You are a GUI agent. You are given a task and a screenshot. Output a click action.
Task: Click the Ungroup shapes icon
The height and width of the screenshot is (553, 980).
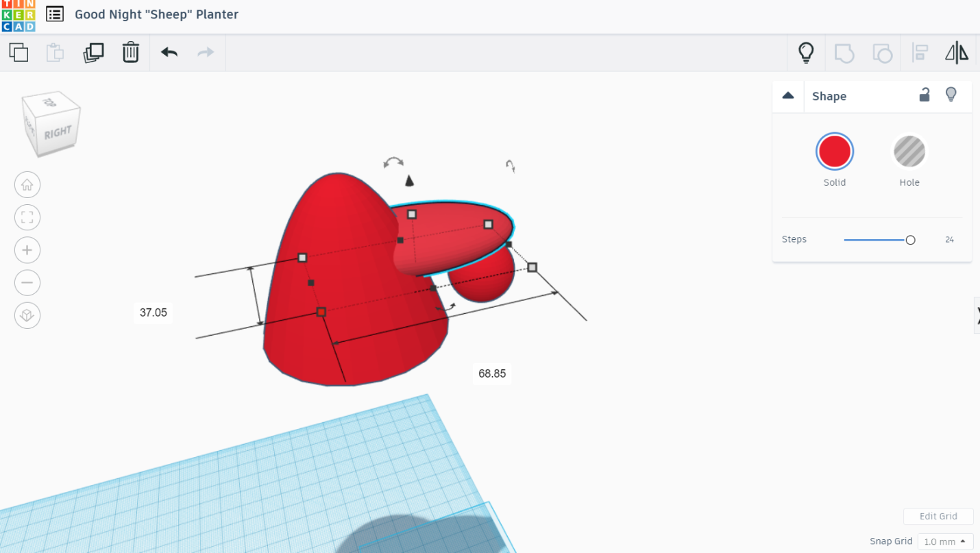[x=882, y=53]
